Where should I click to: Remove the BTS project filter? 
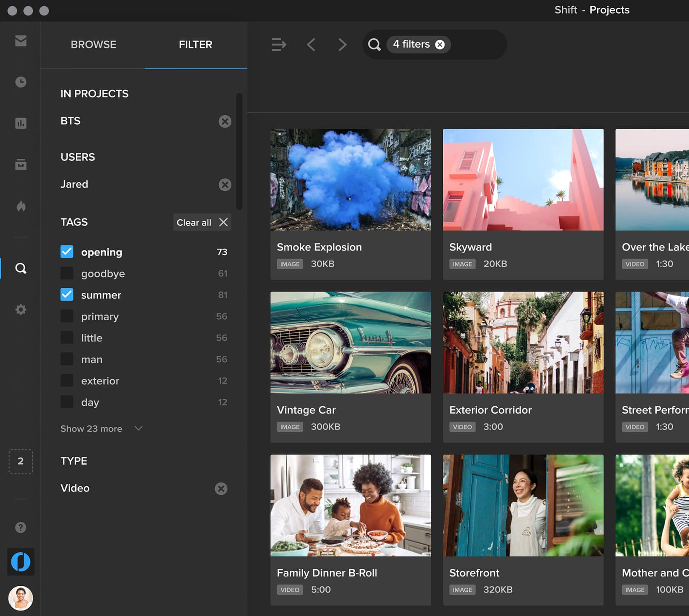click(x=225, y=122)
